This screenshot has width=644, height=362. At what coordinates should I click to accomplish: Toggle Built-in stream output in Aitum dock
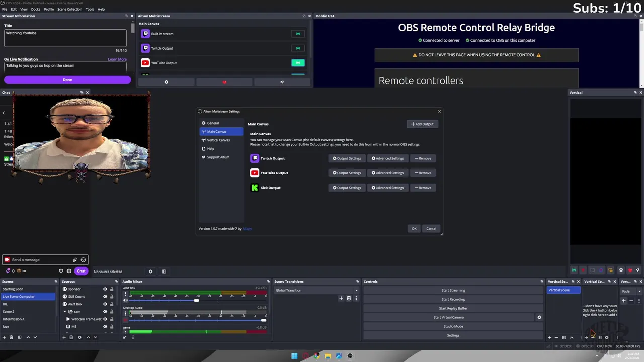coord(298,34)
